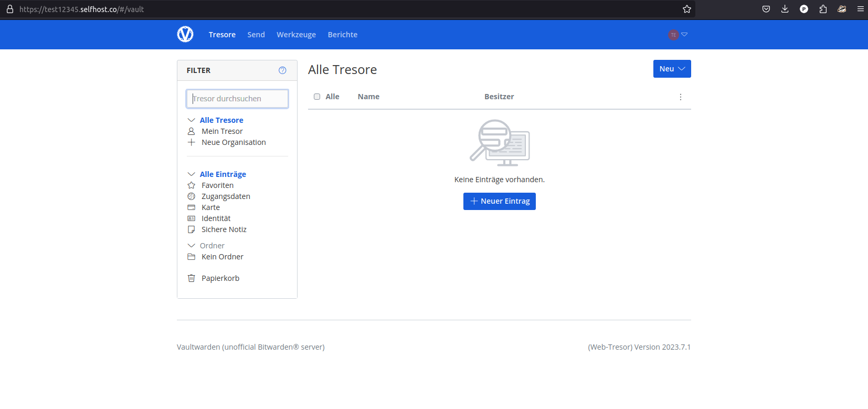
Task: Collapse the Alle Tresore section chevron
Action: pyautogui.click(x=192, y=120)
